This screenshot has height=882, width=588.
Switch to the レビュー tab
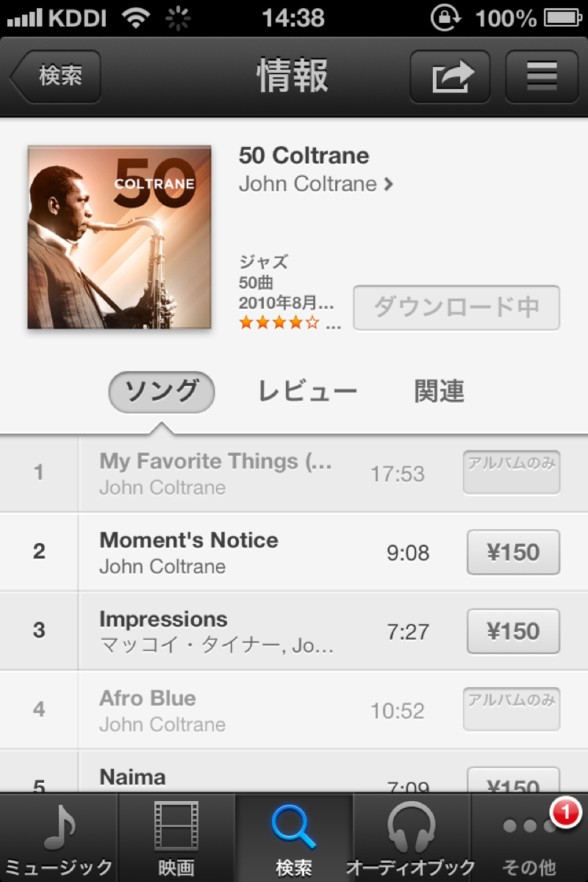pyautogui.click(x=307, y=392)
